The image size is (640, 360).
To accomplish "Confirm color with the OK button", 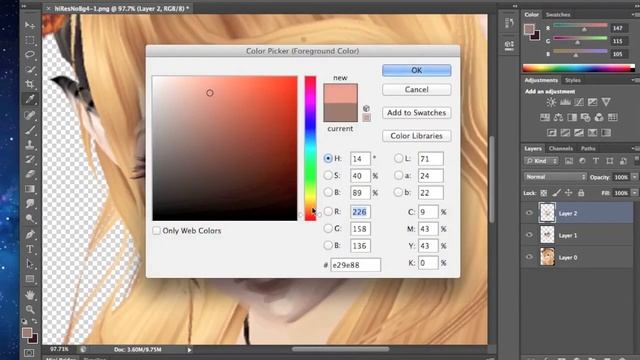I will tap(416, 70).
